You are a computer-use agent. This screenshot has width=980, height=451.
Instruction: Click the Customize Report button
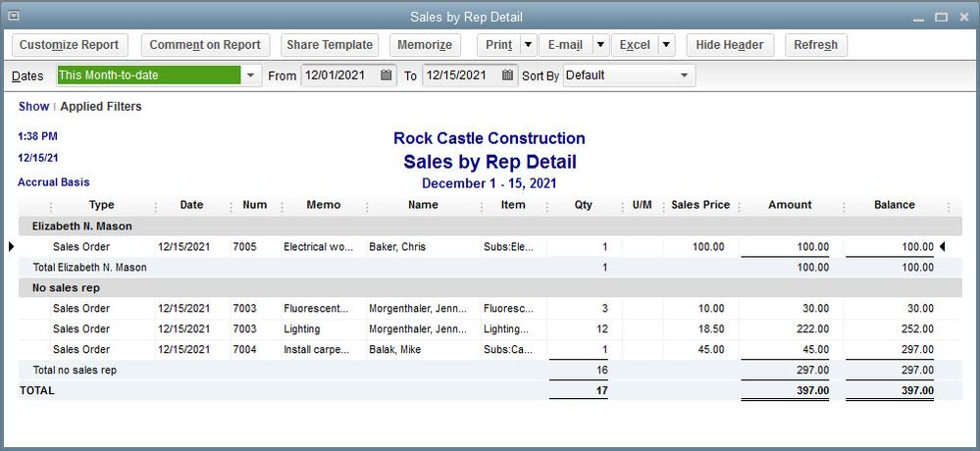pyautogui.click(x=69, y=45)
